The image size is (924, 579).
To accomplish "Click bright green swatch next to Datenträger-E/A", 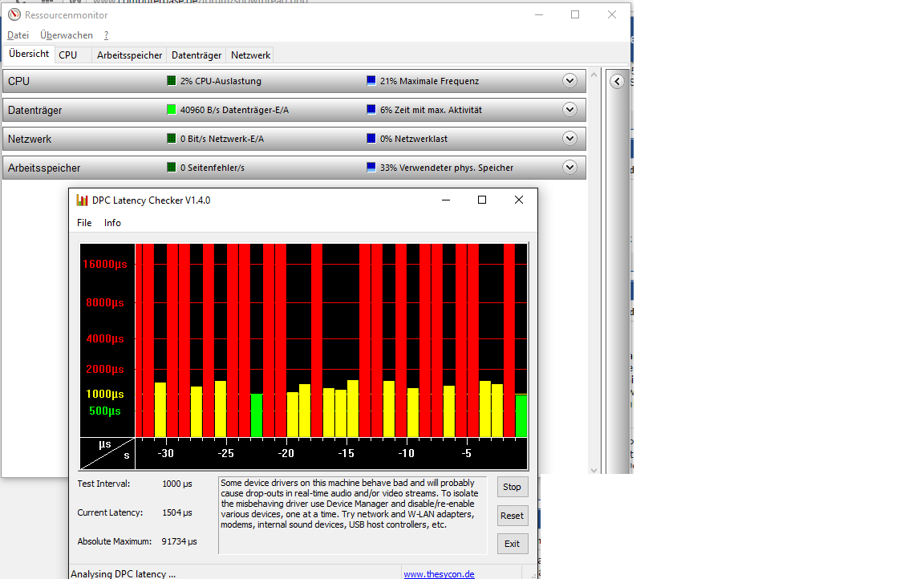I will 172,110.
